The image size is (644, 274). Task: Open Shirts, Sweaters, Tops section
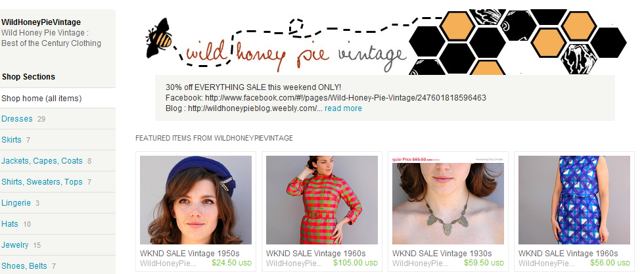click(x=42, y=181)
